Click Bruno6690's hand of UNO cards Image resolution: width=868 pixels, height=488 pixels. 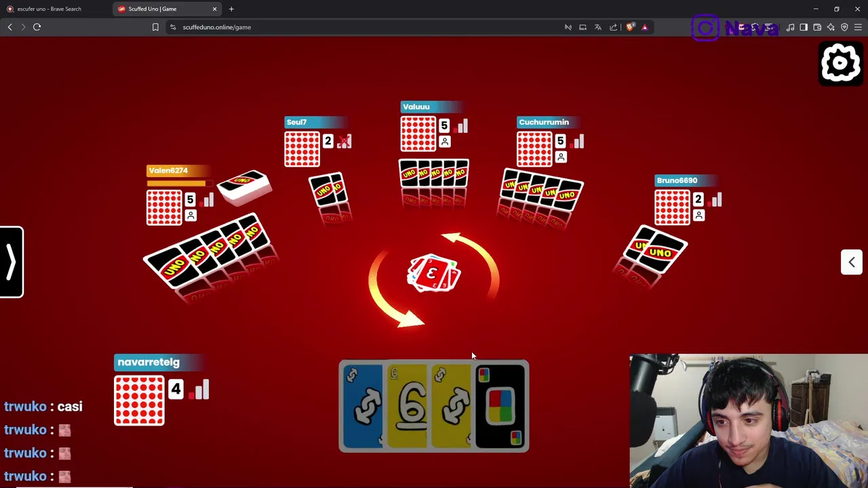[x=654, y=251]
